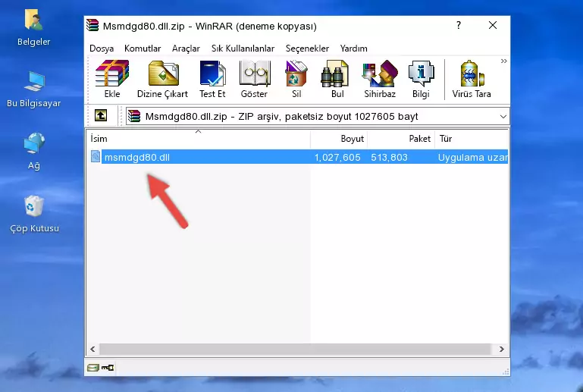Screen dimensions: 583x392
Task: Sort by the Boyut column header
Action: click(339, 138)
